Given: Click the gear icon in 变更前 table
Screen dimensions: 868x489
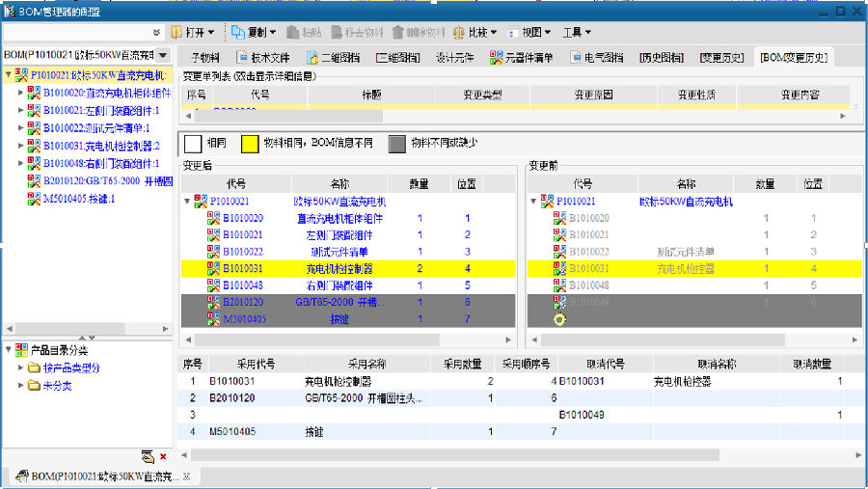Looking at the screenshot, I should point(559,319).
